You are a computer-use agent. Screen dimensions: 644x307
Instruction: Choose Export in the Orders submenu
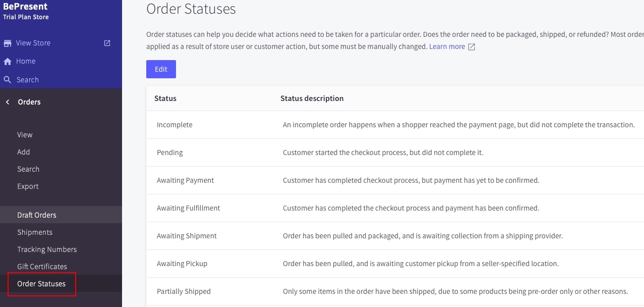click(x=28, y=186)
